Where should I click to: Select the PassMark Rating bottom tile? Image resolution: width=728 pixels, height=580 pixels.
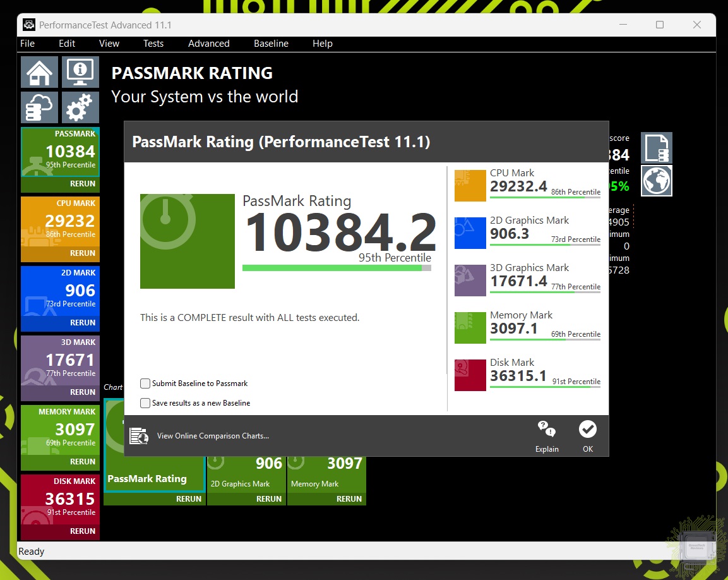coord(155,474)
